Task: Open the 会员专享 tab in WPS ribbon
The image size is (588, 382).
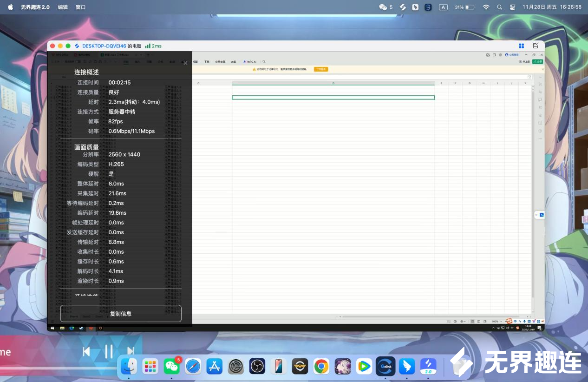Action: tap(220, 61)
